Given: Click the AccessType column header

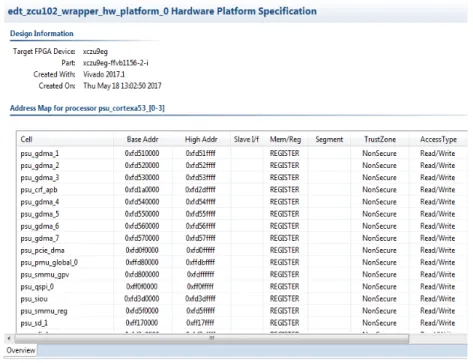Looking at the screenshot, I should pos(438,139).
